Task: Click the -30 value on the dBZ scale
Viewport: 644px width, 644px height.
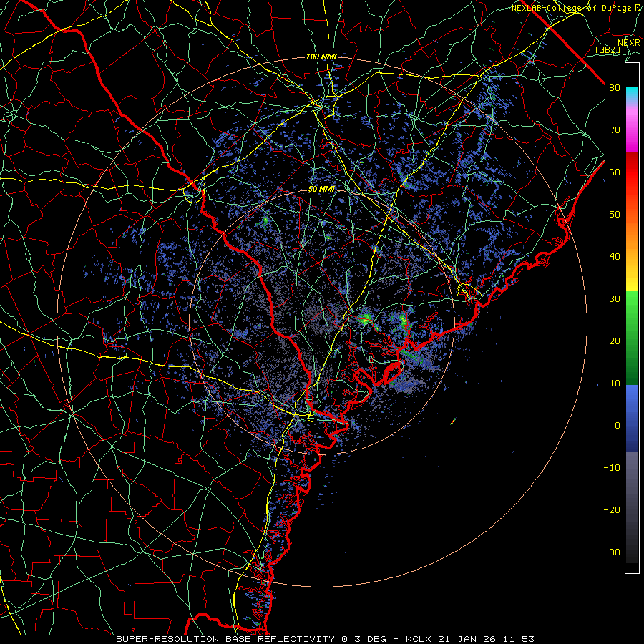Action: (612, 552)
